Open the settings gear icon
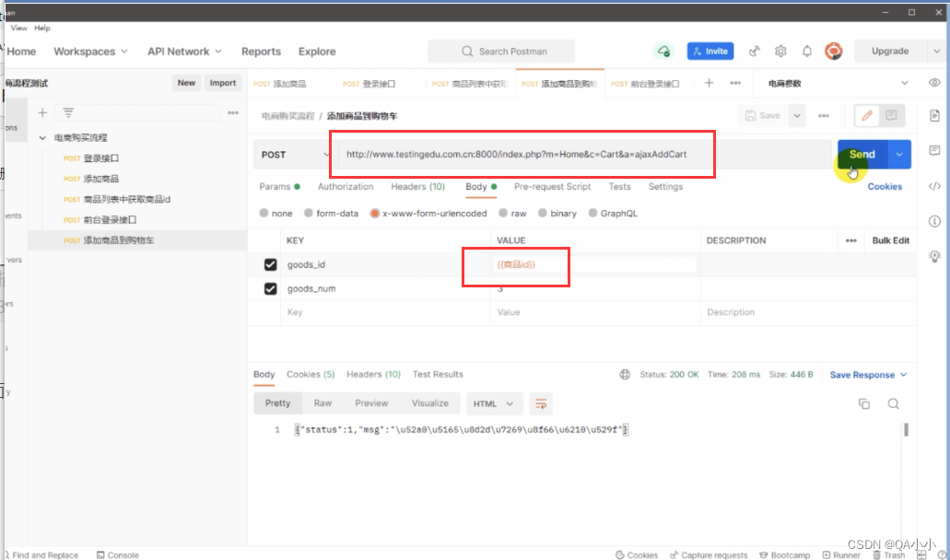The width and height of the screenshot is (950, 560). point(780,52)
